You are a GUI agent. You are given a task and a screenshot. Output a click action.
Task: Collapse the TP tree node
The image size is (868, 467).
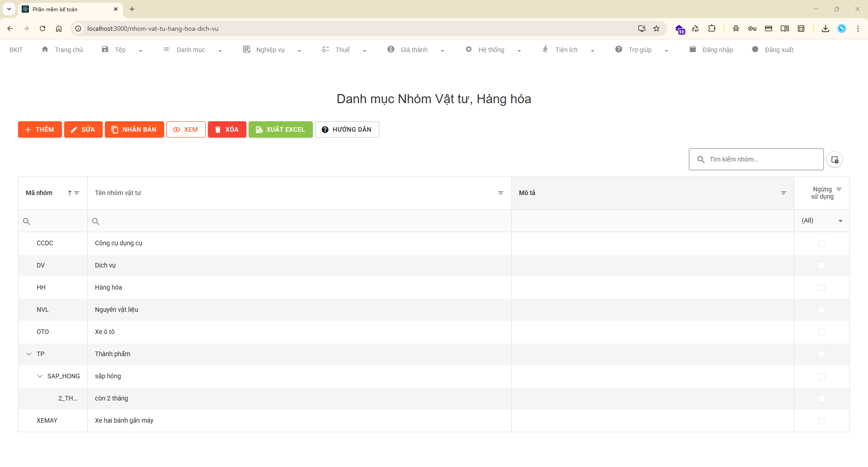29,354
